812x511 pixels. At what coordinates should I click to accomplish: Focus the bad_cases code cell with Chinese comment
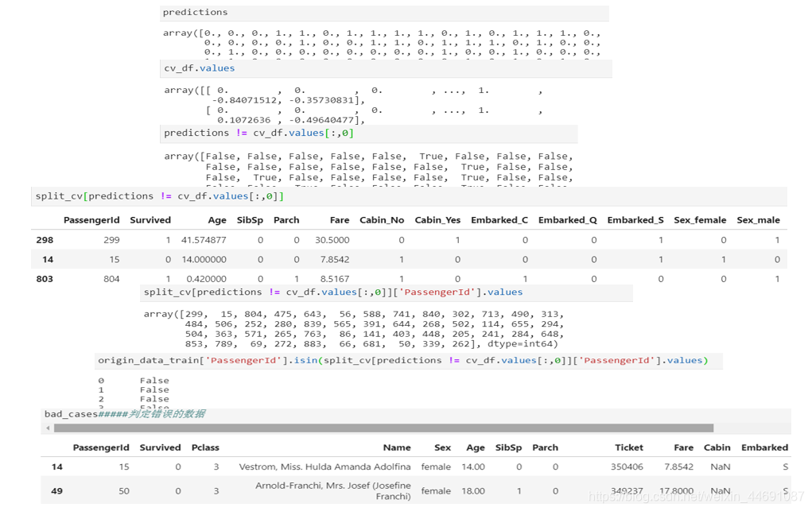tap(416, 414)
